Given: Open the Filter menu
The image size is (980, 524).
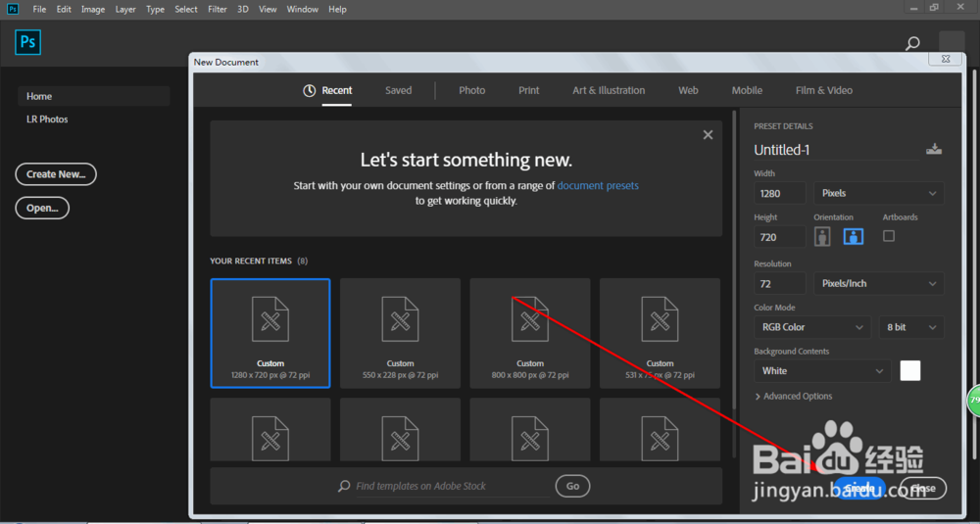Looking at the screenshot, I should point(218,10).
